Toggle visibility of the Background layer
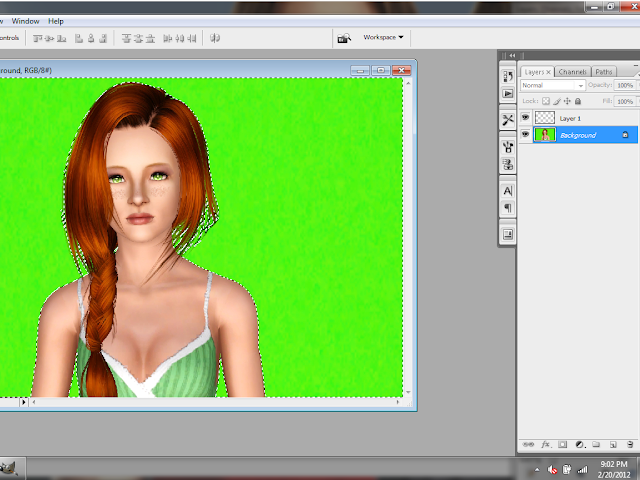 pos(526,135)
